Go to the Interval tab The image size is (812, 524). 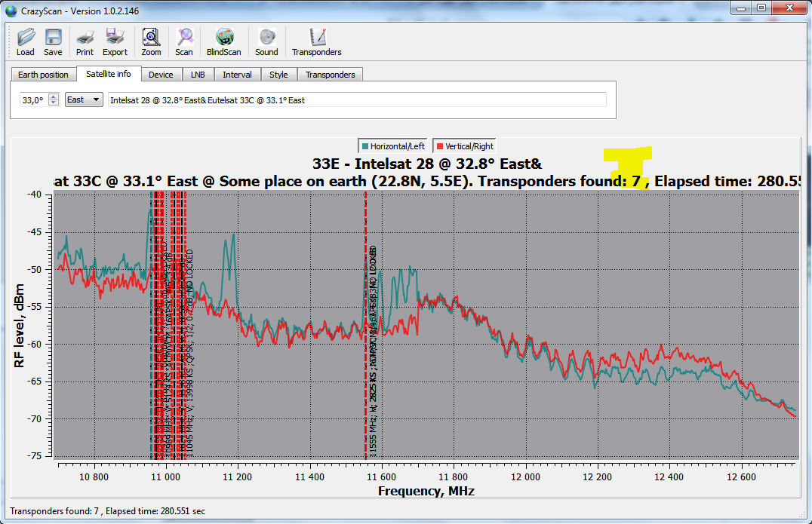(x=237, y=75)
